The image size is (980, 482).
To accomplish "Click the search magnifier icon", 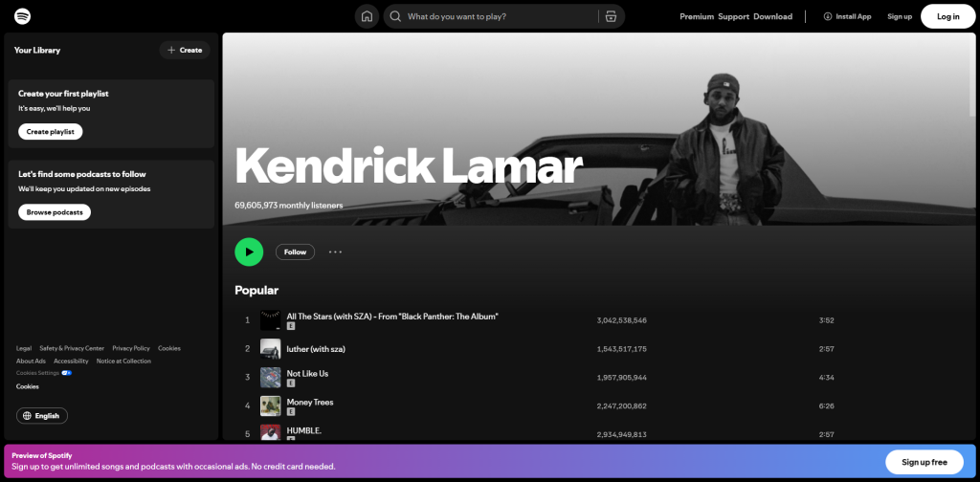I will 395,16.
